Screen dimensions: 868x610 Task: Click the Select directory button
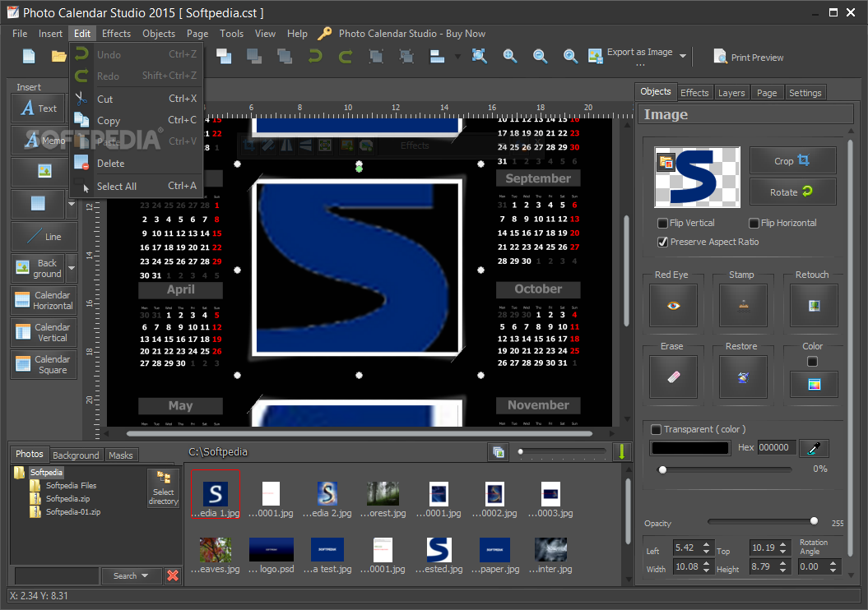point(163,488)
